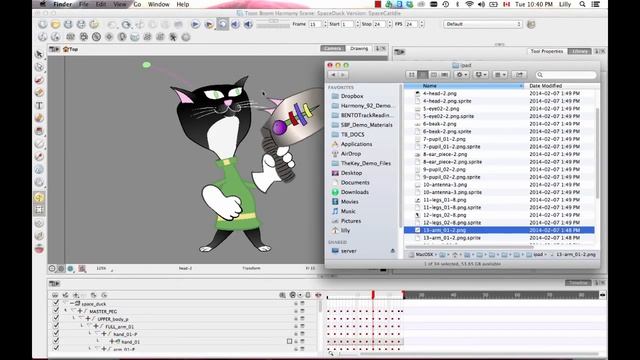The height and width of the screenshot is (360, 640).
Task: Click the FPS stepper arrows
Action: [x=422, y=24]
